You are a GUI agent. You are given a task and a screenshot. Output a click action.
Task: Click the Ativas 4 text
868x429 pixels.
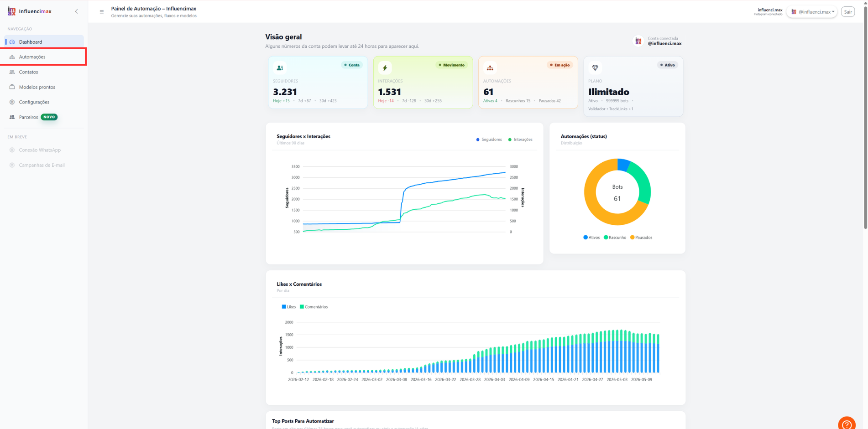(490, 101)
